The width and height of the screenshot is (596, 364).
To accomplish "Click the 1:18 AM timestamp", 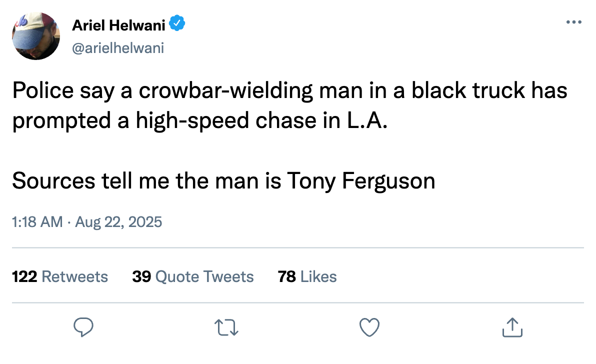I will click(37, 222).
